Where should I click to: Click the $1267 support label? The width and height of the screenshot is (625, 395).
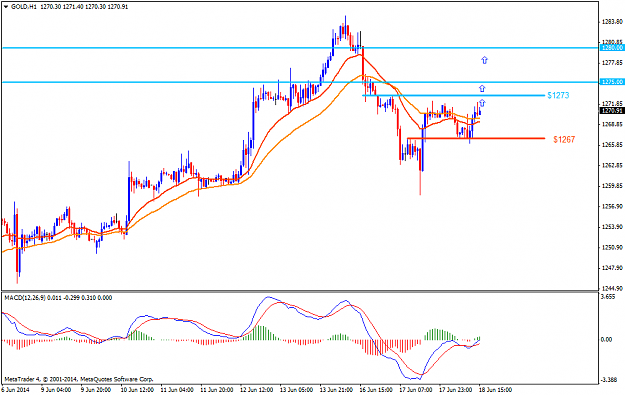pyautogui.click(x=564, y=140)
